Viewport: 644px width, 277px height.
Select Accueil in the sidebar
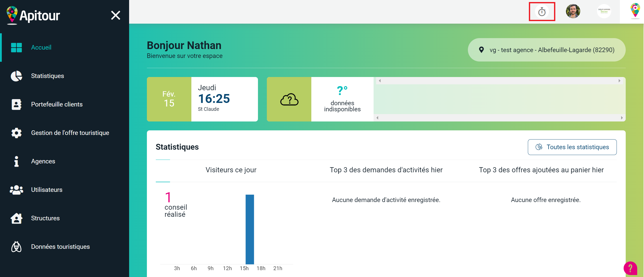tap(41, 48)
